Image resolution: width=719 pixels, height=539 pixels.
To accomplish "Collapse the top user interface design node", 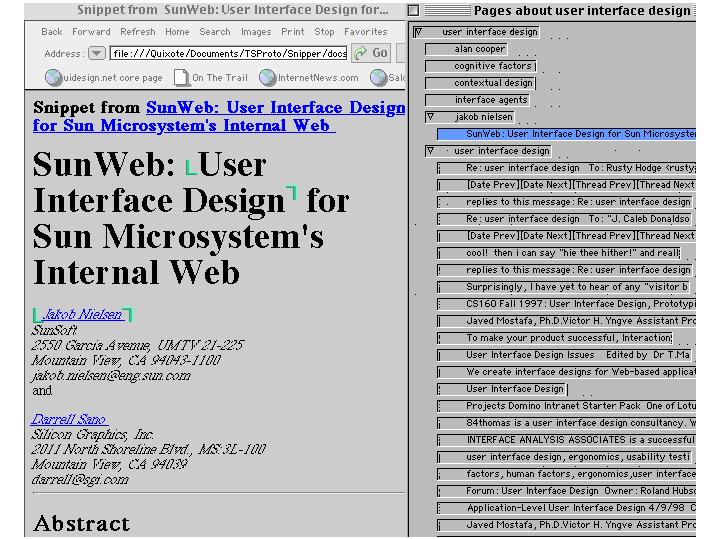I will [418, 32].
